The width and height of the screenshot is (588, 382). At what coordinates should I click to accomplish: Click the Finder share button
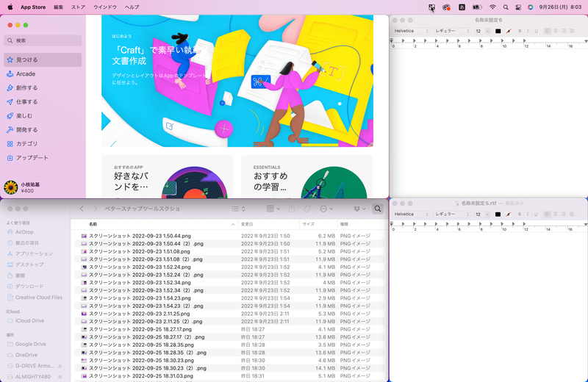tap(292, 209)
